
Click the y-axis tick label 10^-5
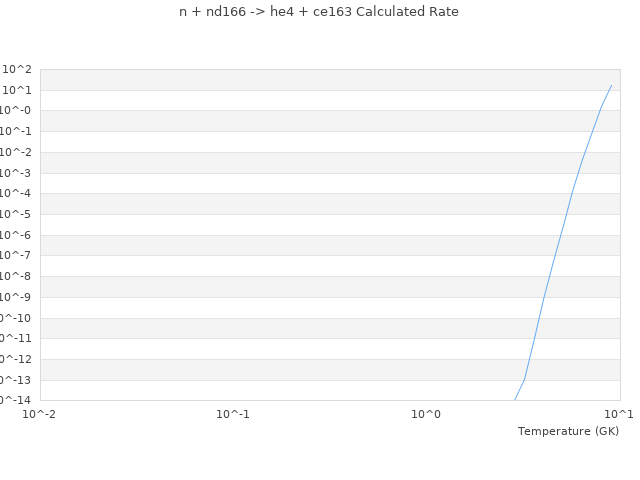coord(15,214)
